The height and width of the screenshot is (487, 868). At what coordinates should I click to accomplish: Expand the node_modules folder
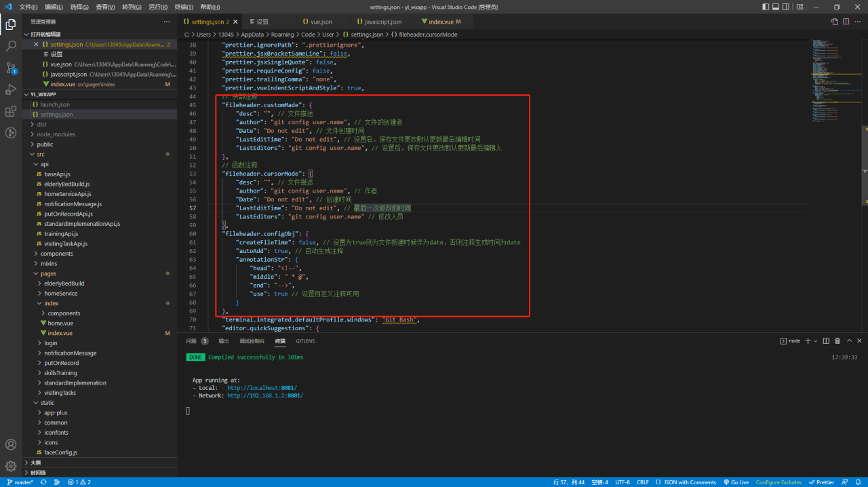point(56,134)
